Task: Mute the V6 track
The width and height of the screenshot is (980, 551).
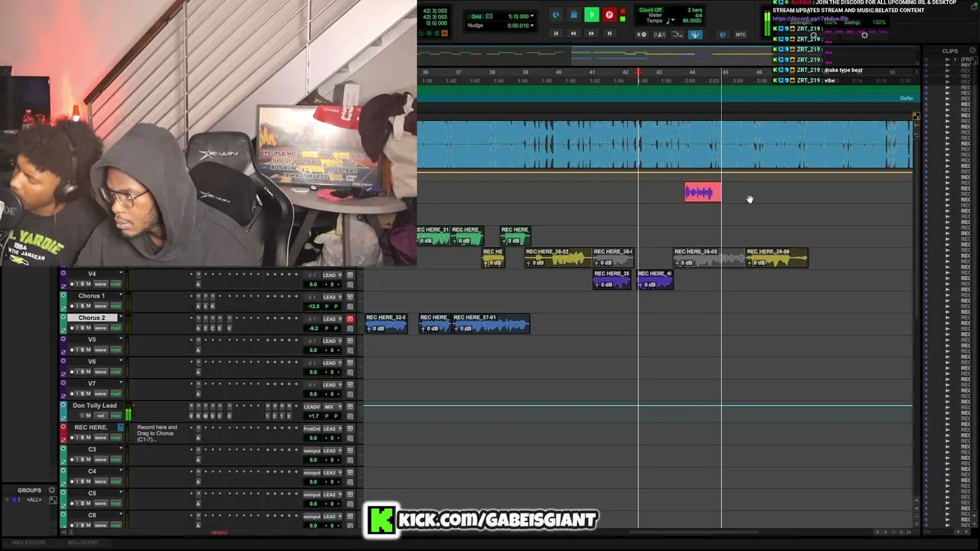Action: (88, 372)
